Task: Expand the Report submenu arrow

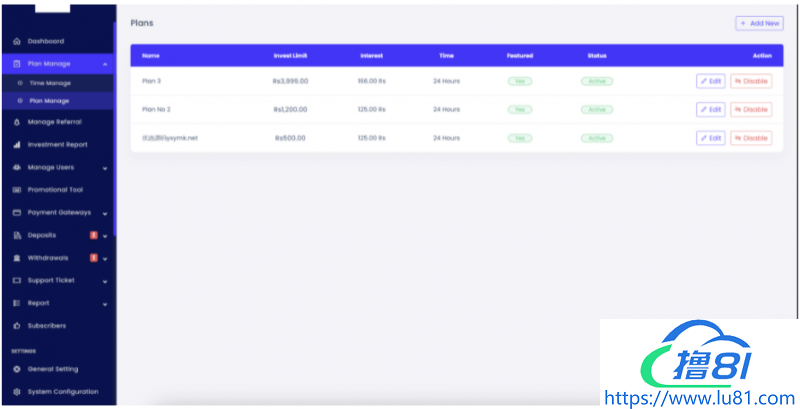Action: pyautogui.click(x=105, y=303)
